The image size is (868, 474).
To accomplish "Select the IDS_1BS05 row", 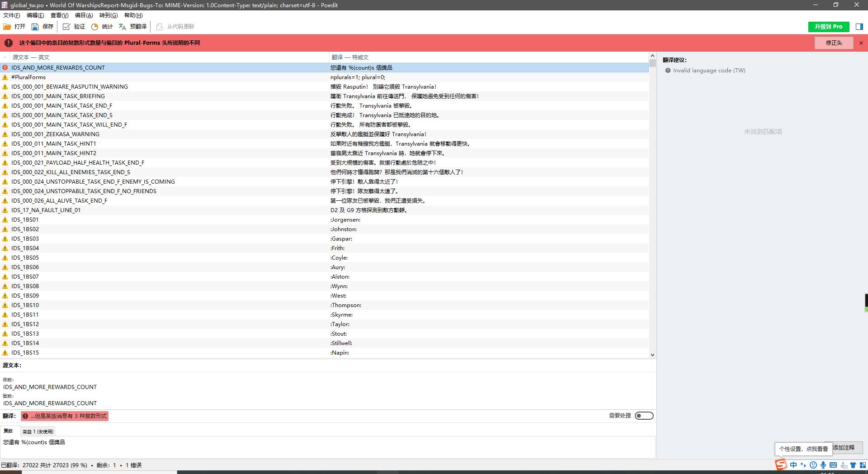I will pos(325,257).
